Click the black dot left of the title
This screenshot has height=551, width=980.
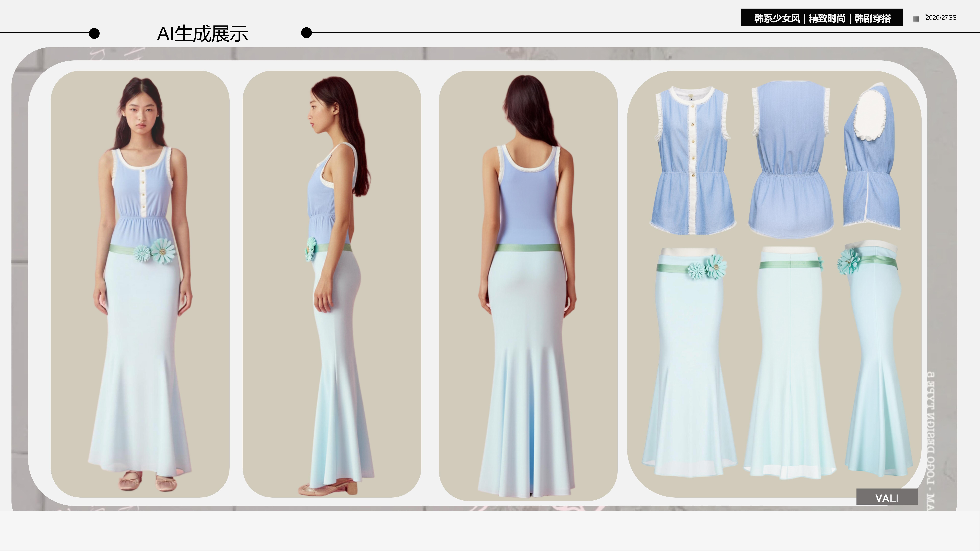pos(94,33)
